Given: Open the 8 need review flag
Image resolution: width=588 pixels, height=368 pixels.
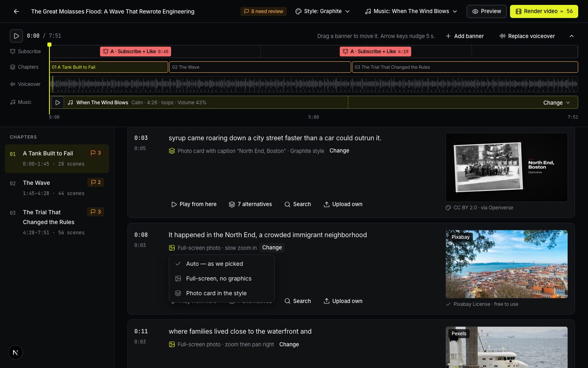Looking at the screenshot, I should click(263, 11).
